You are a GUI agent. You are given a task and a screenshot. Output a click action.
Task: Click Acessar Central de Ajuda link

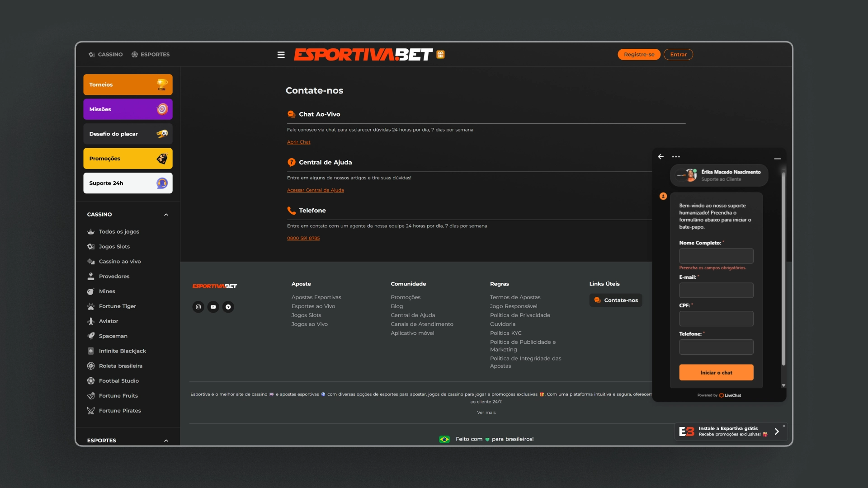315,190
